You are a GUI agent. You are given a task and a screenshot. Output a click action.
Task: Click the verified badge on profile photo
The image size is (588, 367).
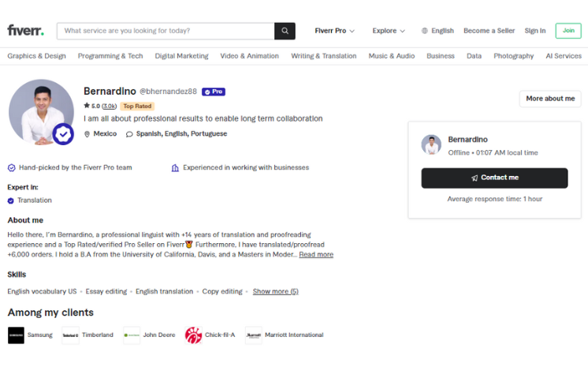[63, 133]
